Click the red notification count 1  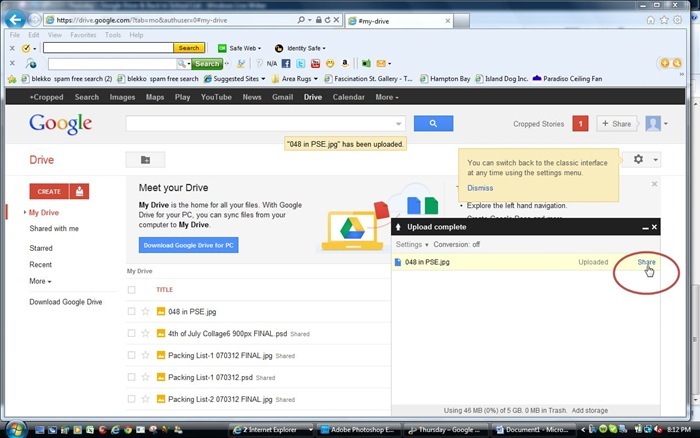click(580, 124)
